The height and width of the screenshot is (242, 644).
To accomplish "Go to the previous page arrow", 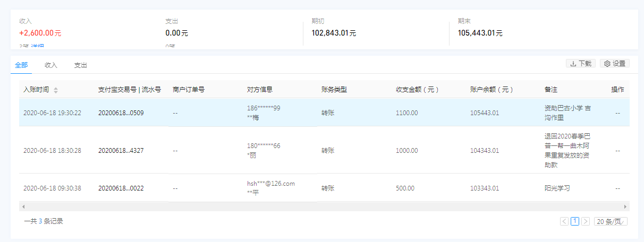I will [564, 221].
